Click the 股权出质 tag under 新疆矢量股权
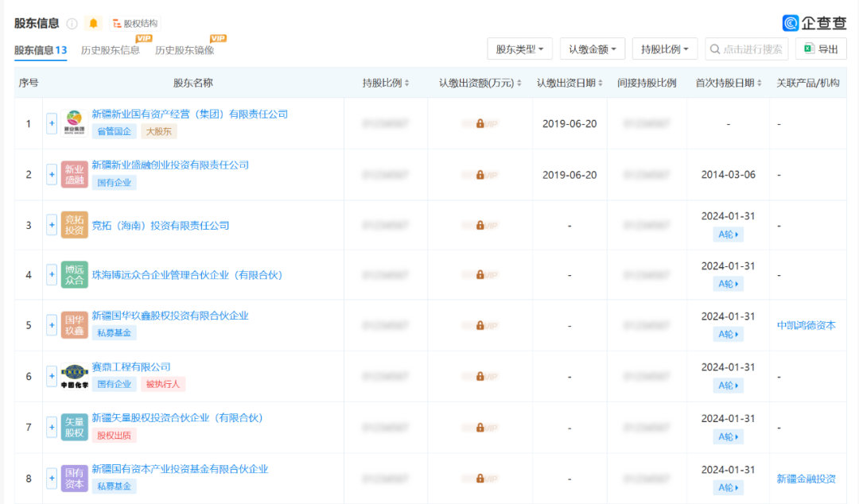 (114, 436)
